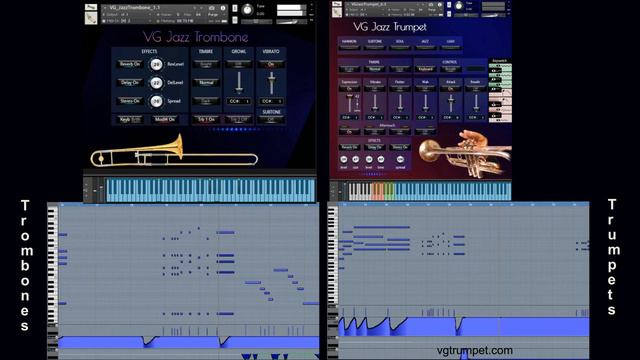Toggle Stereo On in the trumpet effects
This screenshot has height=360, width=640.
coord(400,147)
